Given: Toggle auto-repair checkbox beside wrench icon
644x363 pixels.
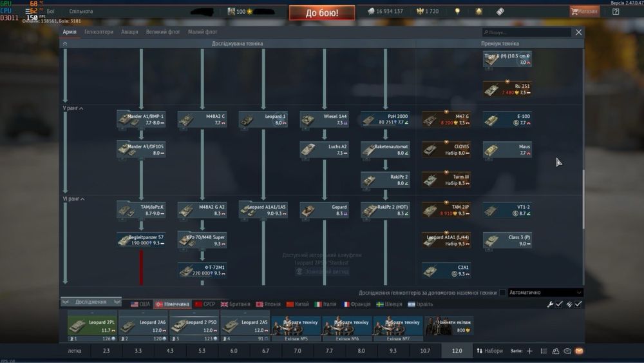Looking at the screenshot, I should coord(559,304).
